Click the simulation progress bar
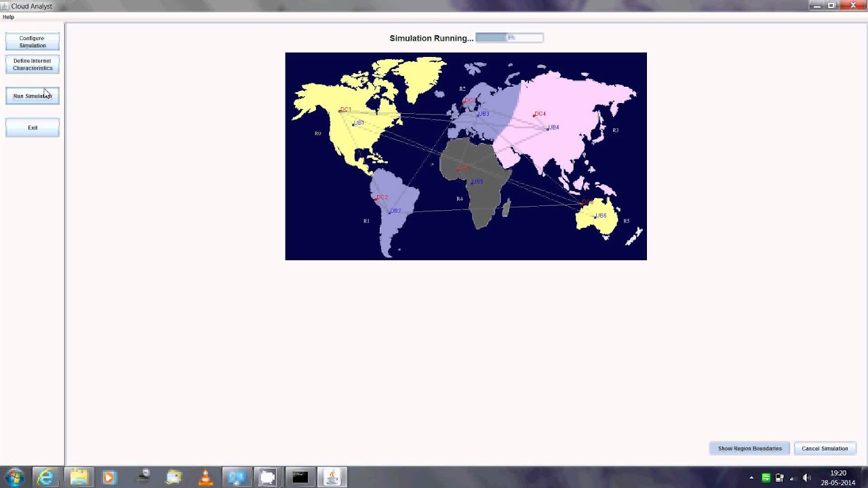The width and height of the screenshot is (868, 488). tap(509, 38)
